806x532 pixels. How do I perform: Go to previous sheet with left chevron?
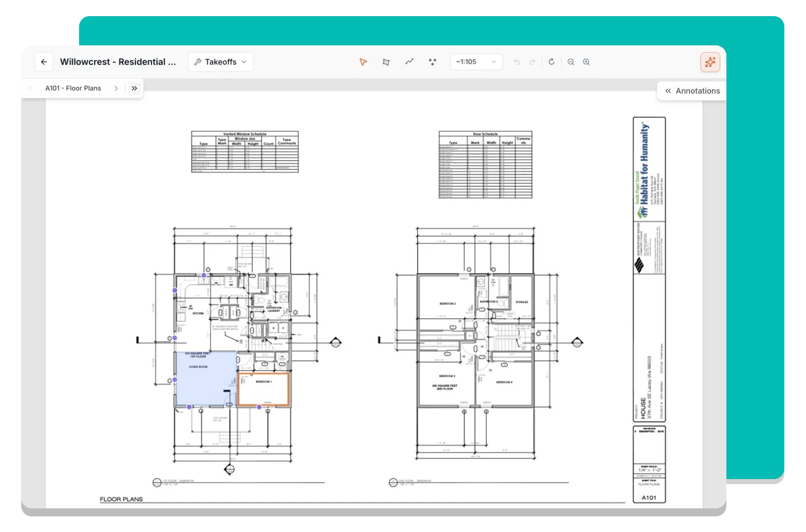click(x=31, y=88)
